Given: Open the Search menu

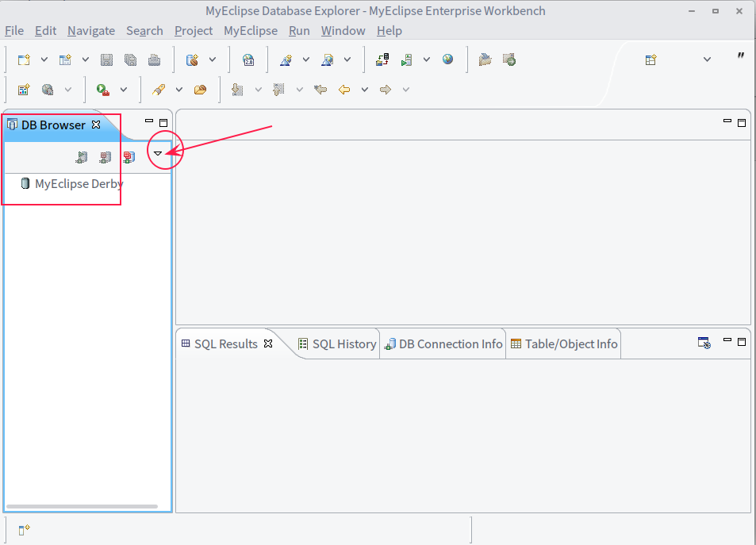Looking at the screenshot, I should (x=144, y=31).
